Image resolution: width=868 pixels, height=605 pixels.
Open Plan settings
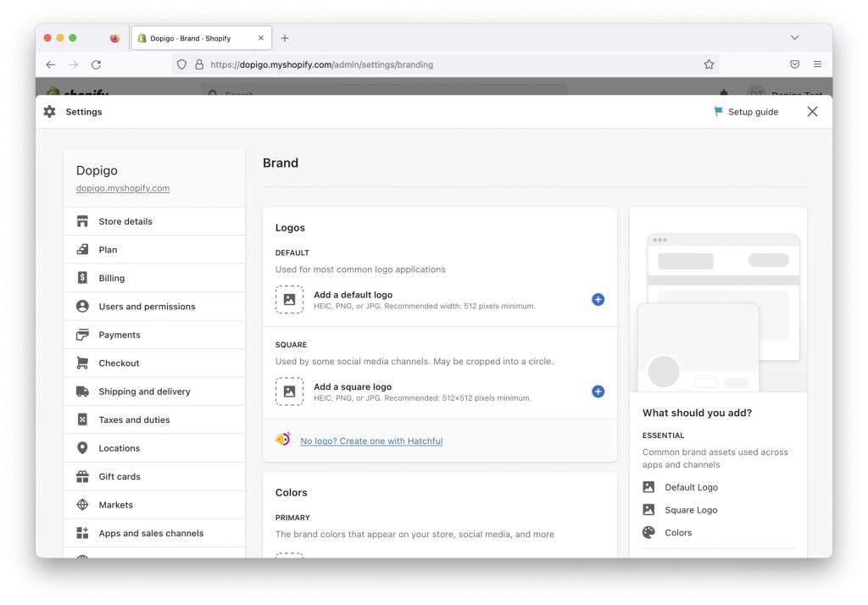click(154, 250)
